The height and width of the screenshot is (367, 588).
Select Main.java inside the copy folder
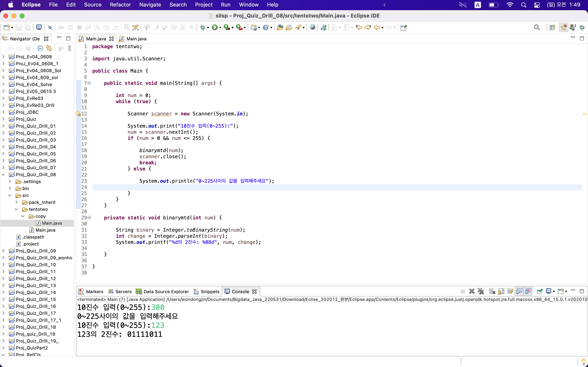(52, 223)
